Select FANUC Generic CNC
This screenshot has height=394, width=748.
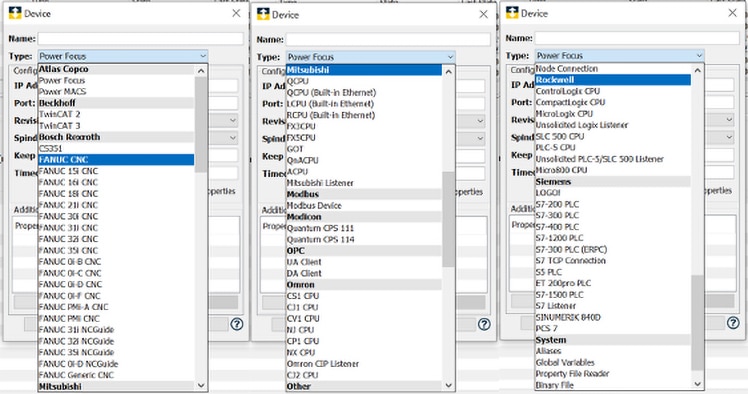pyautogui.click(x=76, y=375)
